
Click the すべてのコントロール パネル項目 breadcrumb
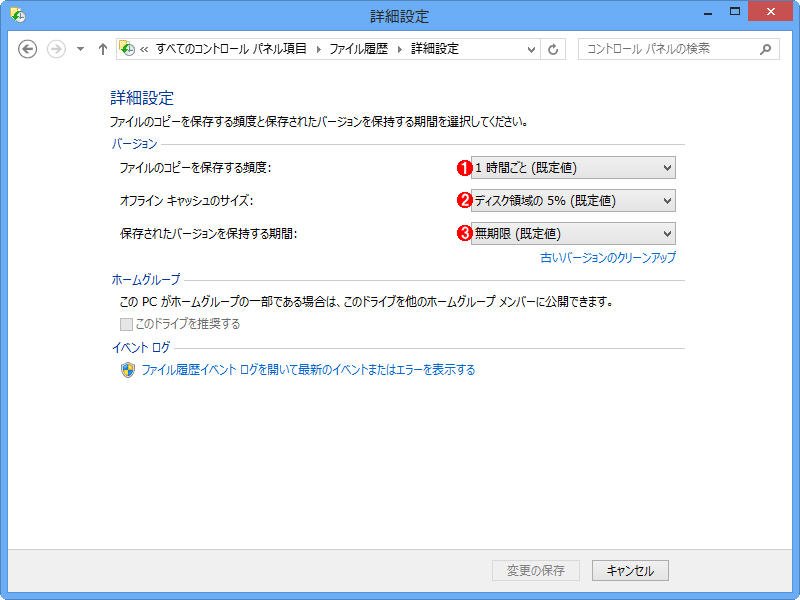click(x=231, y=49)
